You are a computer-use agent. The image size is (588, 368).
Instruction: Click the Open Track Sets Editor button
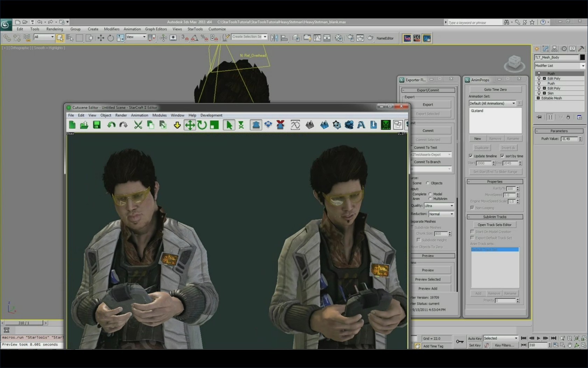pyautogui.click(x=494, y=225)
